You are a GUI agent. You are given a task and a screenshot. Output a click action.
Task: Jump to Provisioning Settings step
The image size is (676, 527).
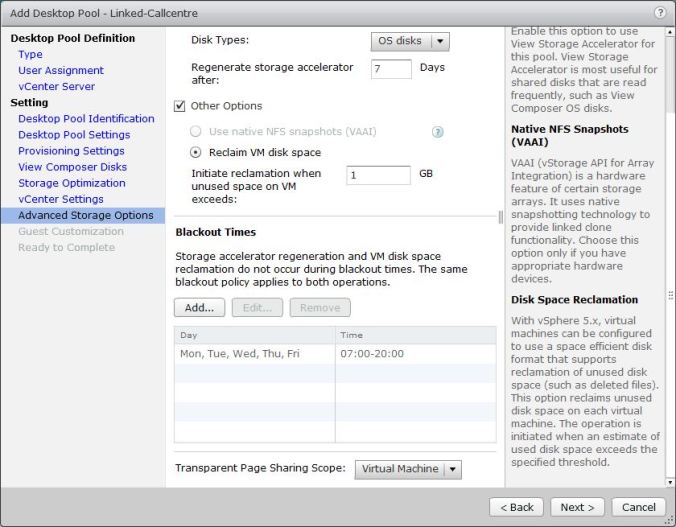(x=71, y=151)
